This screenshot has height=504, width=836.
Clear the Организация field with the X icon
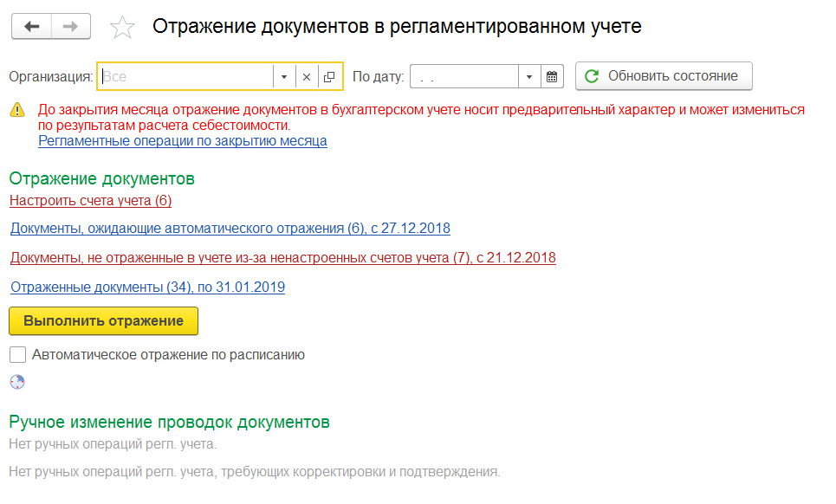307,77
